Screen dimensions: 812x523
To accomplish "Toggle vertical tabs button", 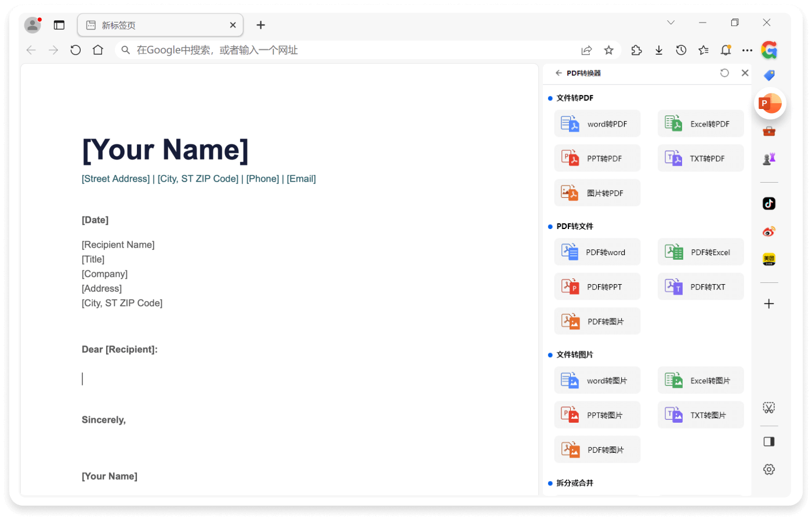I will click(59, 25).
